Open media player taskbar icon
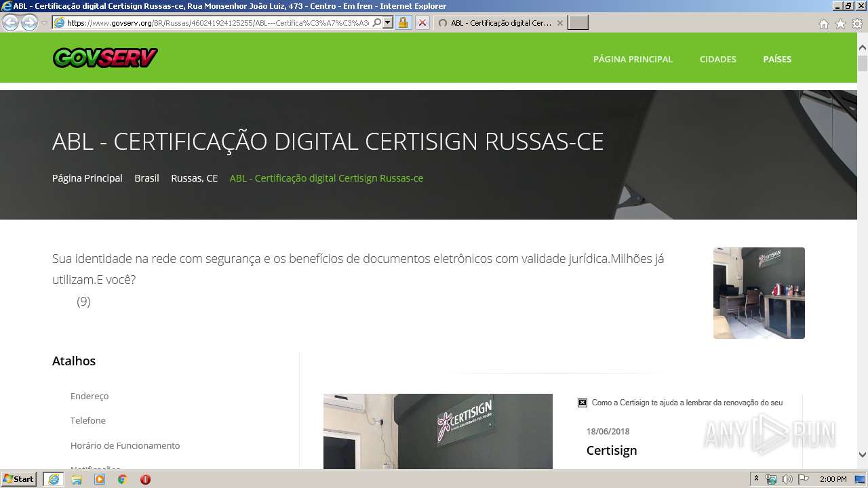This screenshot has width=868, height=488. click(x=100, y=479)
